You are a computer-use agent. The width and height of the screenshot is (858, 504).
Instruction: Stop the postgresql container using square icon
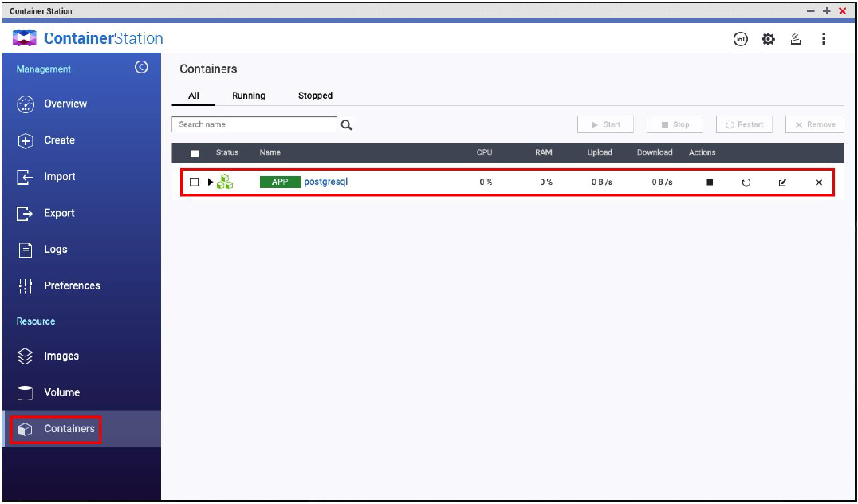click(709, 183)
